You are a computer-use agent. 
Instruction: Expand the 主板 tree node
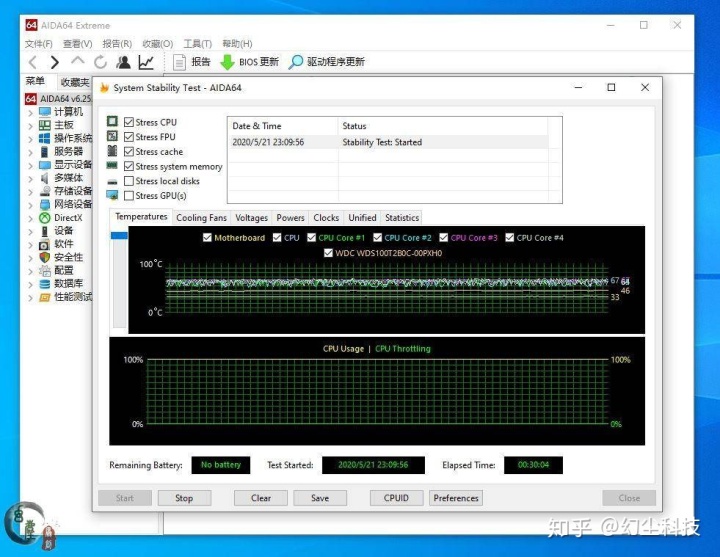[31, 125]
